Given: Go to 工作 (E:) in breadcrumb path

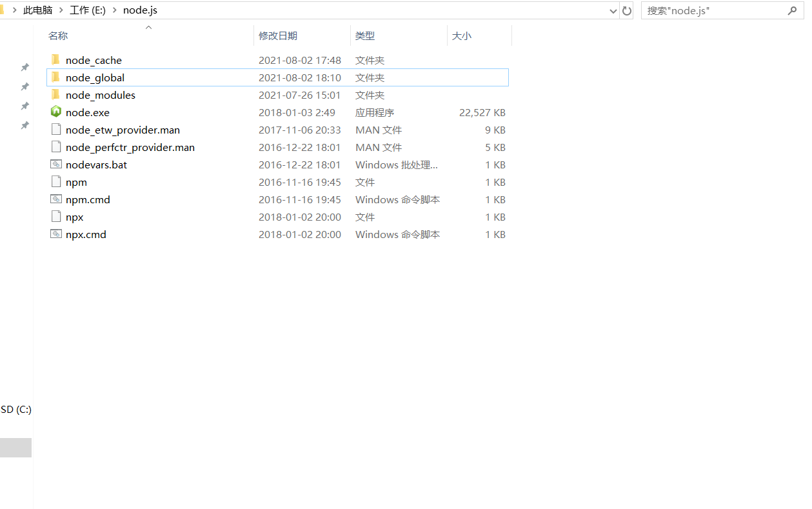Looking at the screenshot, I should [88, 10].
